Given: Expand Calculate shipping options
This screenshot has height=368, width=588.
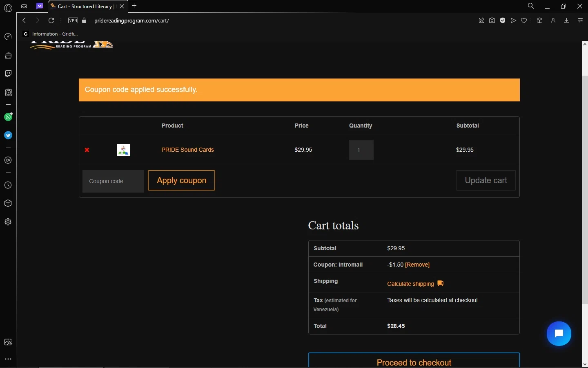Looking at the screenshot, I should (x=410, y=284).
